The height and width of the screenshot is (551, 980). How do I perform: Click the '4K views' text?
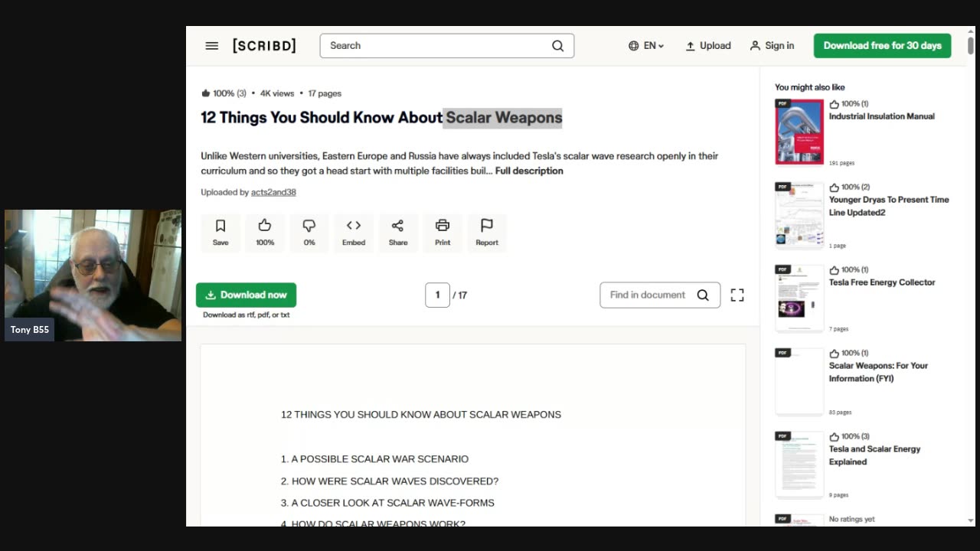click(277, 93)
